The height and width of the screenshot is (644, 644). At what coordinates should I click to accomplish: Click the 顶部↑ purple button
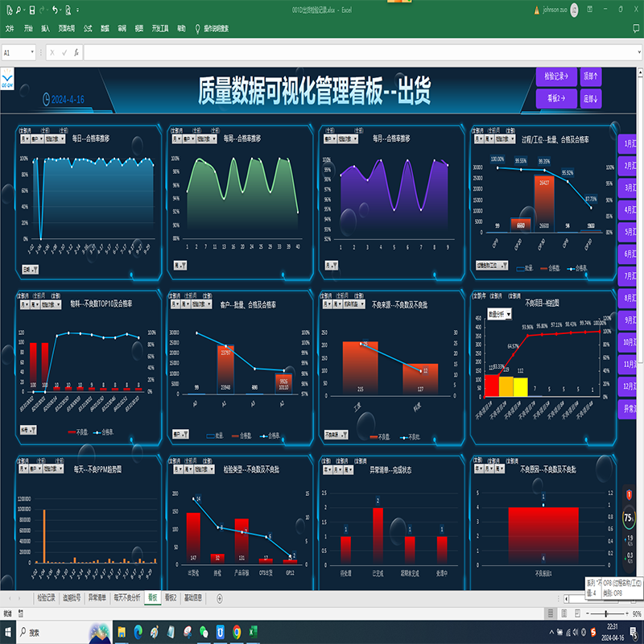pos(591,76)
